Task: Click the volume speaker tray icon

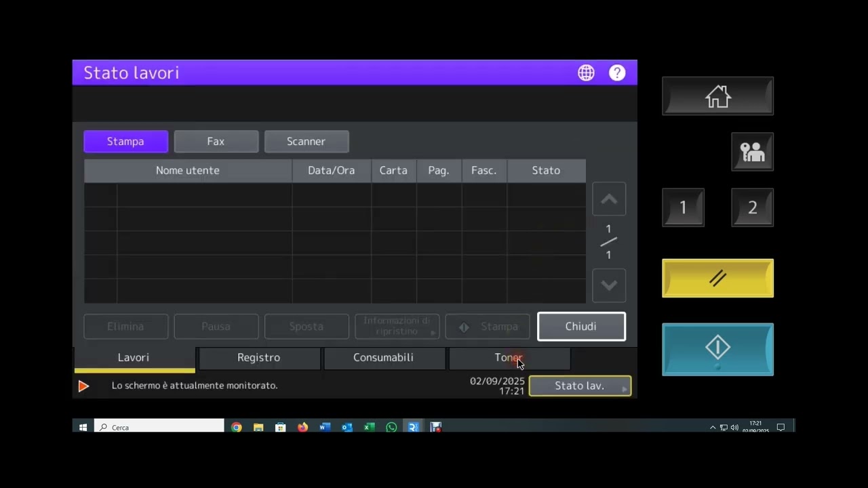Action: pyautogui.click(x=734, y=428)
